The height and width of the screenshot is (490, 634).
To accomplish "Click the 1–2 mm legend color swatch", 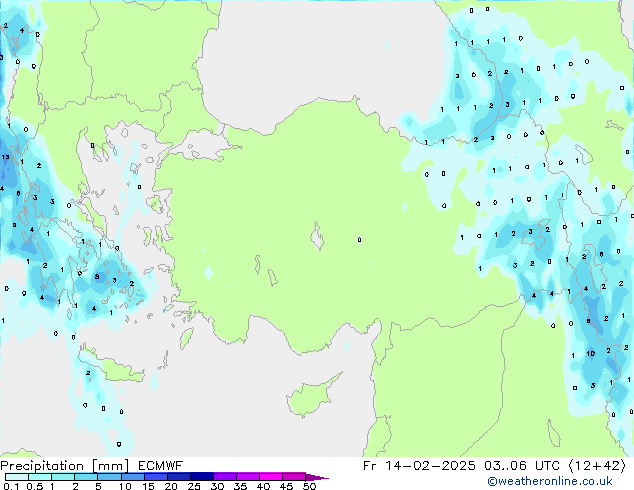I will (x=63, y=477).
